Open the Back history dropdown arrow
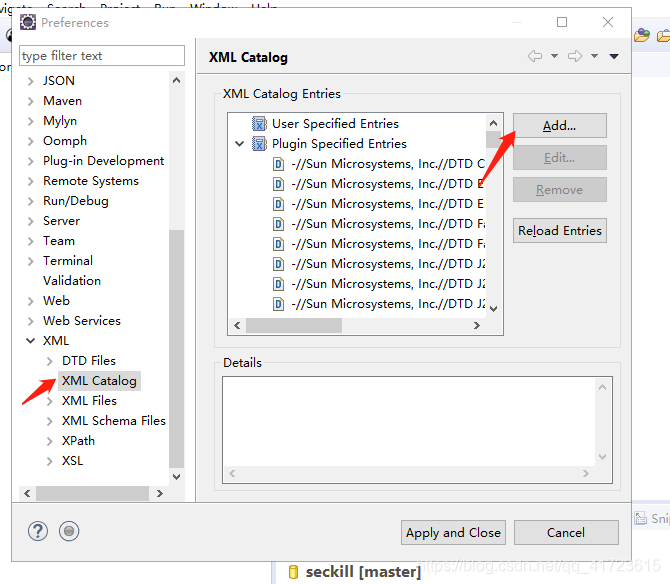The width and height of the screenshot is (670, 584). point(554,56)
